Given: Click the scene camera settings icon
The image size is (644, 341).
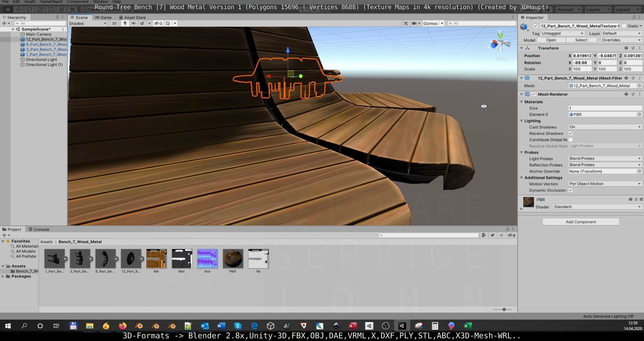Looking at the screenshot, I should tap(414, 23).
